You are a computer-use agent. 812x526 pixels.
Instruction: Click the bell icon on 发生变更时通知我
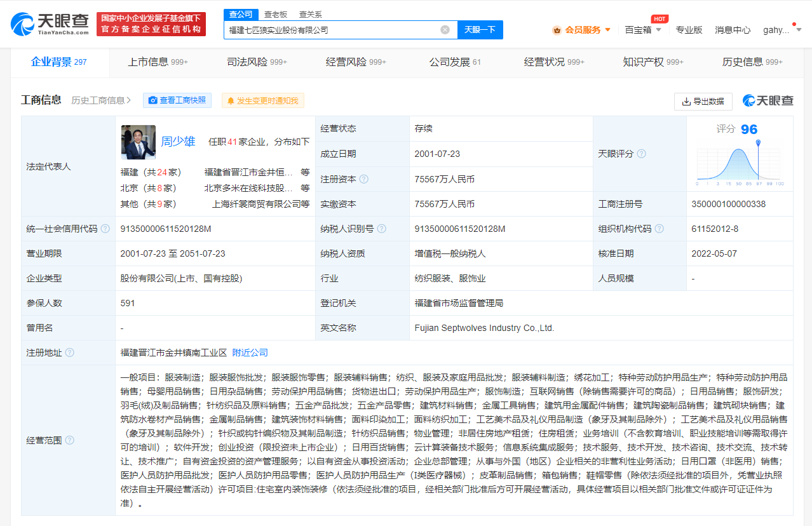pyautogui.click(x=230, y=100)
